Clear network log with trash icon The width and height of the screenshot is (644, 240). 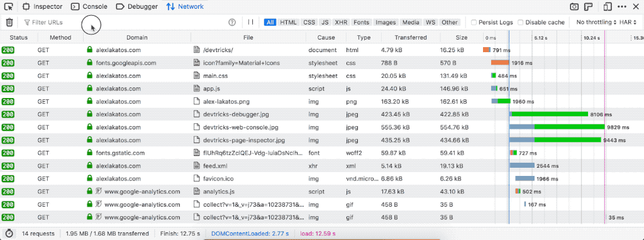9,22
